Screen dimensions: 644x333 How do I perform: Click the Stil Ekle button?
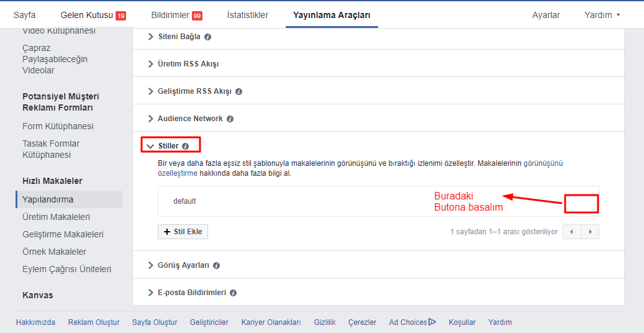(183, 232)
